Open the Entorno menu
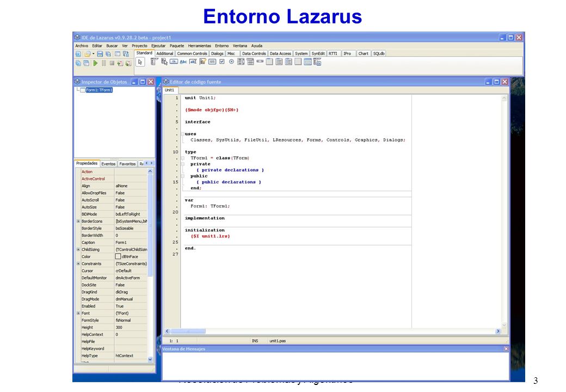 click(222, 46)
